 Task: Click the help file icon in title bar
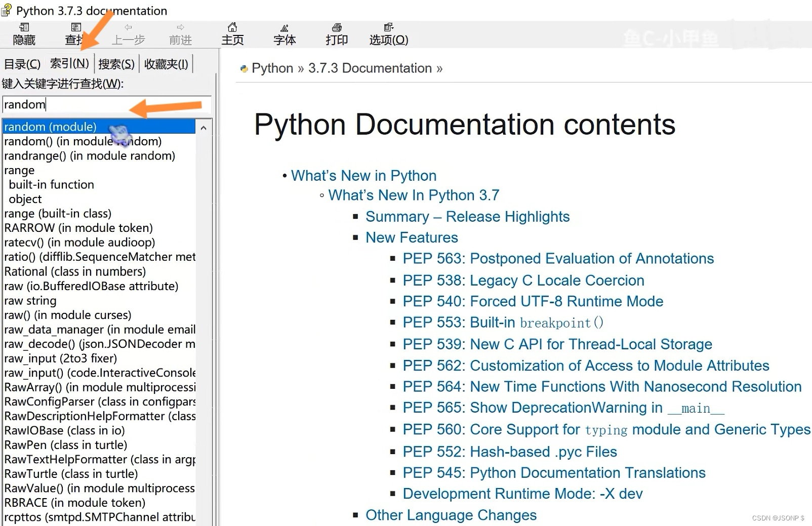(7, 10)
